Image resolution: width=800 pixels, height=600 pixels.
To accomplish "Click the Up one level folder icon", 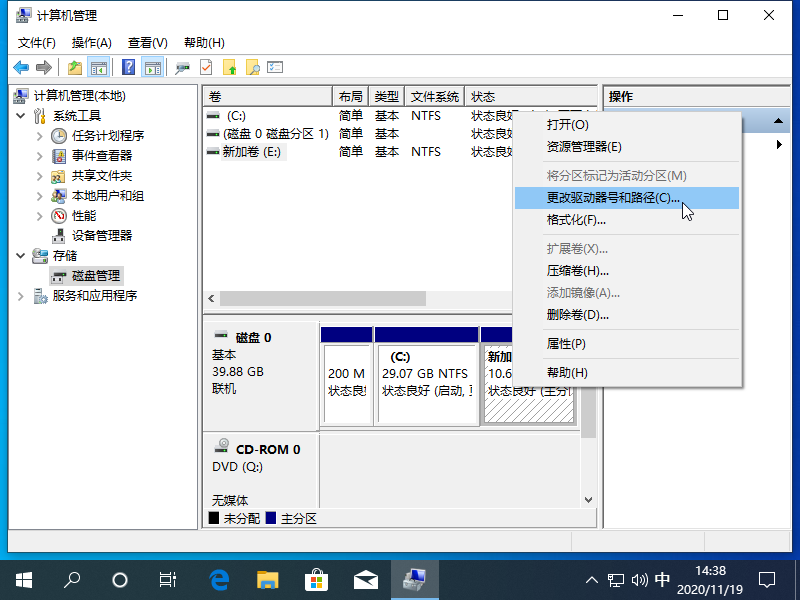I will coord(75,67).
